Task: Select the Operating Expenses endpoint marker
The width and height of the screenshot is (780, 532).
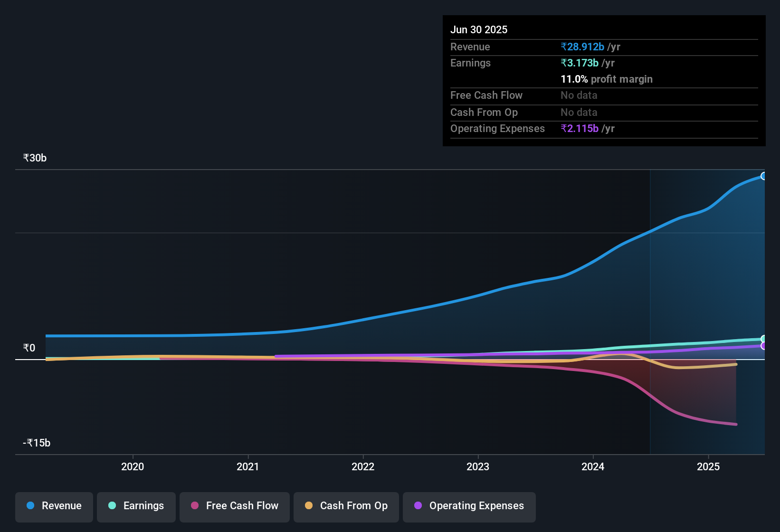Action: click(x=763, y=346)
